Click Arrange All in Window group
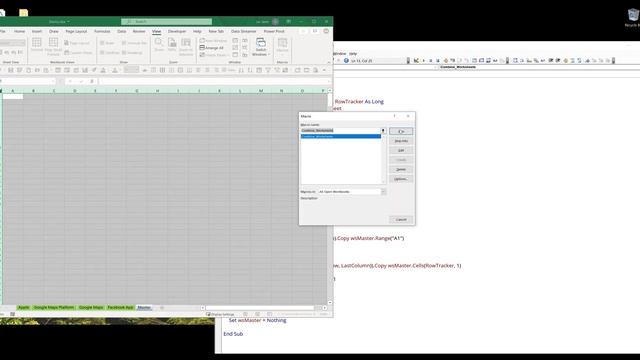Viewport: 640px width, 360px height. pyautogui.click(x=211, y=48)
